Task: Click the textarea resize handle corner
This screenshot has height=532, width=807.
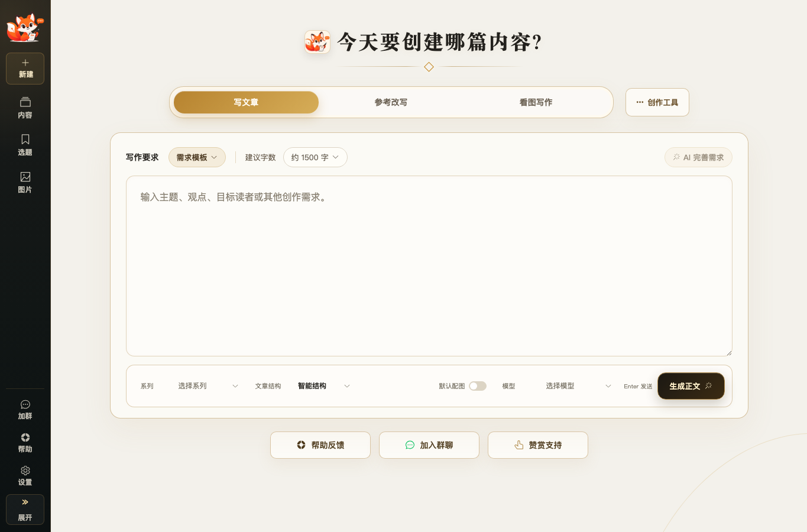Action: (x=729, y=353)
